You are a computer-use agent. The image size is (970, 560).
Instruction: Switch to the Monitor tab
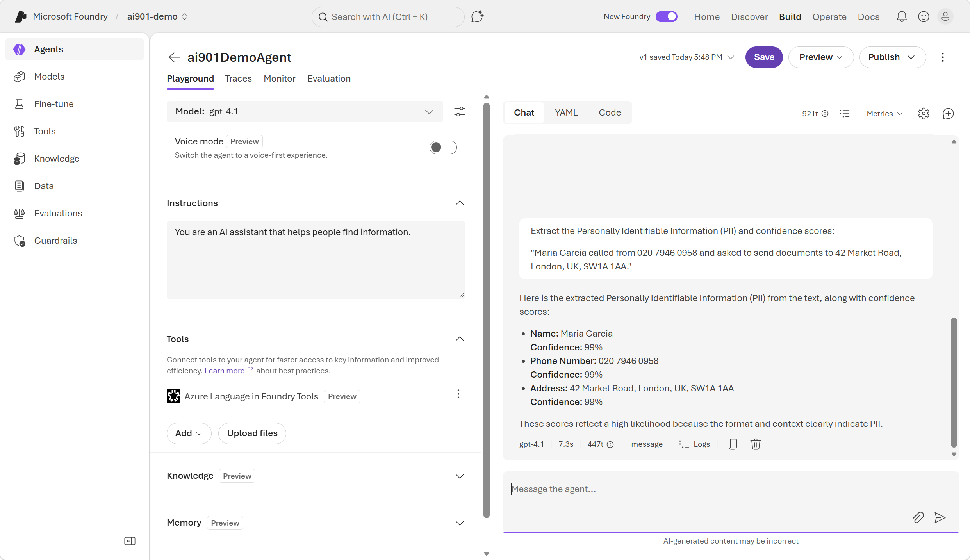pyautogui.click(x=280, y=78)
